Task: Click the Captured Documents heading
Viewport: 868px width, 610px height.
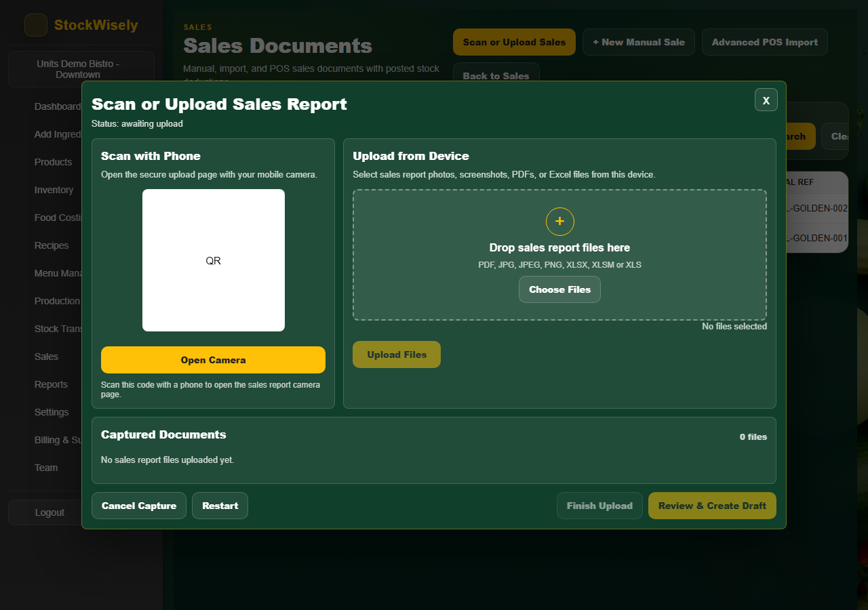Action: click(163, 434)
